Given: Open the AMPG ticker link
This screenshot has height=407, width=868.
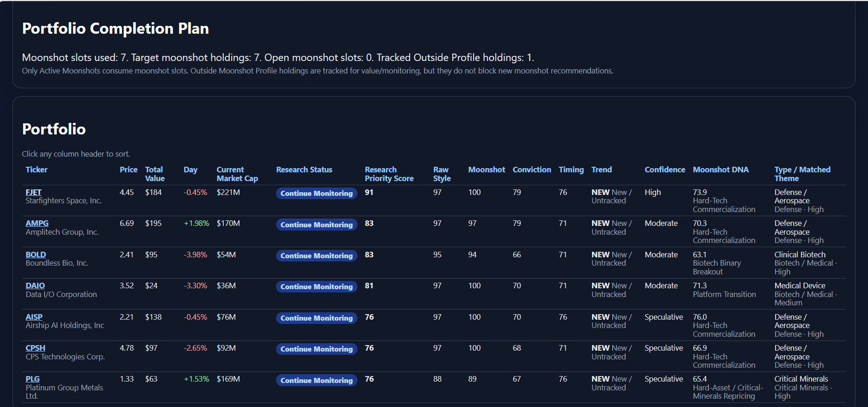Looking at the screenshot, I should point(37,223).
